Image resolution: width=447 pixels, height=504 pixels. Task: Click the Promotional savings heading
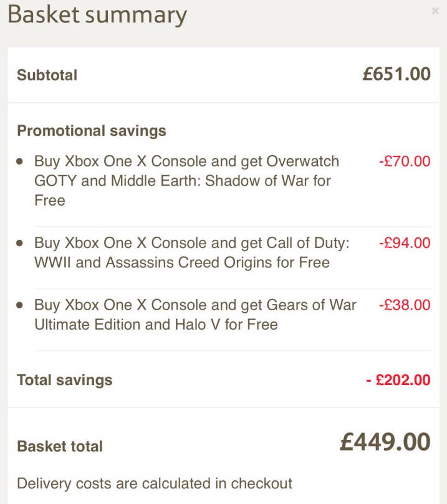92,131
